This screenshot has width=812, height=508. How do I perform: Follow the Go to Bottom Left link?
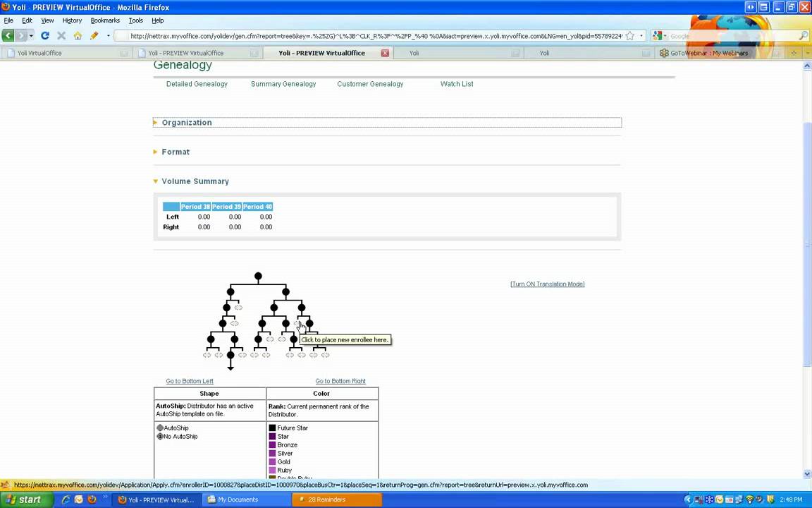pyautogui.click(x=190, y=381)
